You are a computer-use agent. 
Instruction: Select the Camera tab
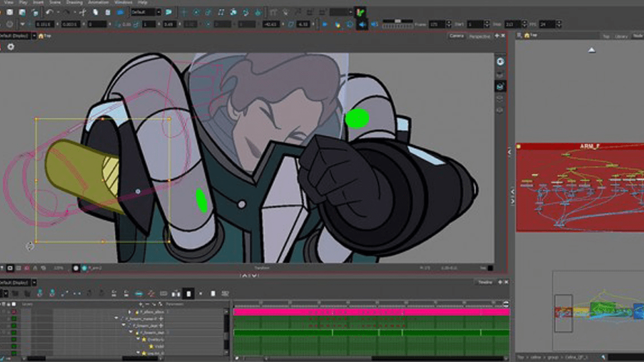coord(457,36)
